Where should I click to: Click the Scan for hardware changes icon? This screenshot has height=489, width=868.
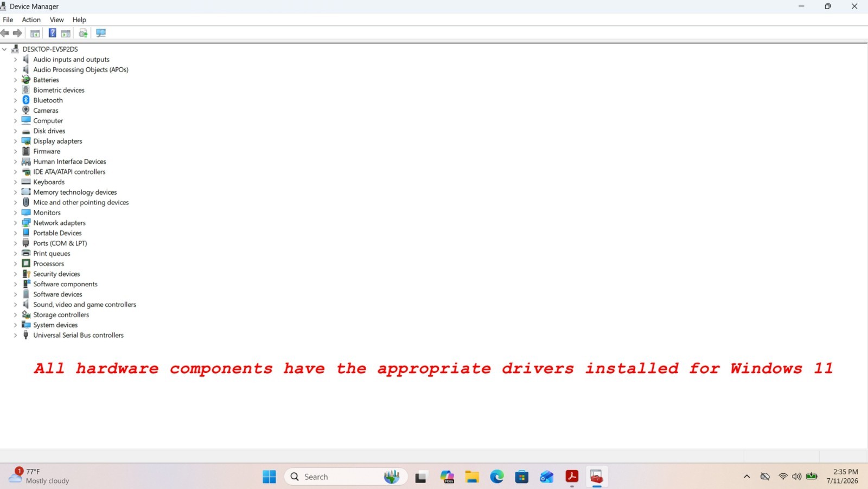(x=101, y=33)
